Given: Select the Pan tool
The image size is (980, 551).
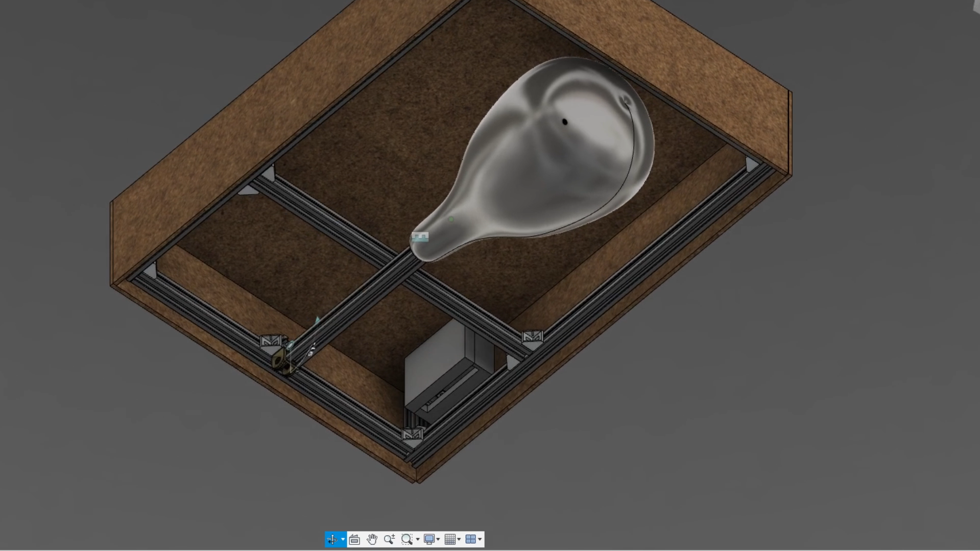Looking at the screenshot, I should [x=372, y=539].
